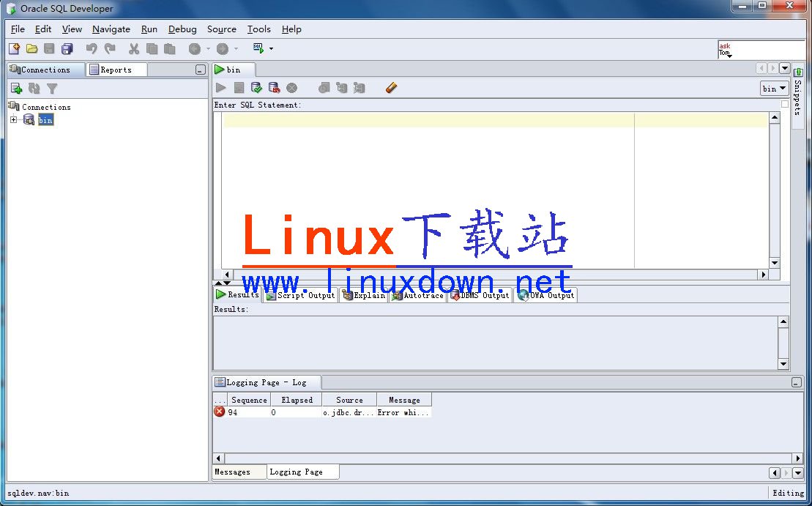
Task: Click the Run Script icon
Action: [239, 88]
